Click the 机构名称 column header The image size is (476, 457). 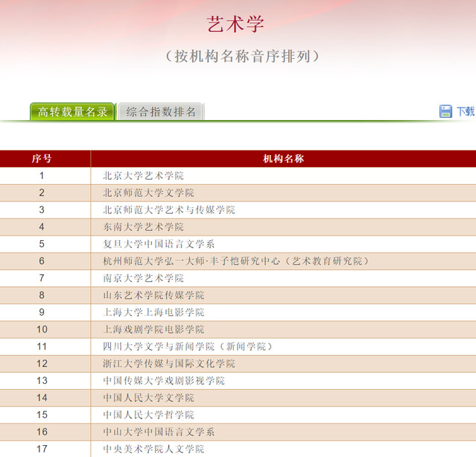[x=283, y=159]
